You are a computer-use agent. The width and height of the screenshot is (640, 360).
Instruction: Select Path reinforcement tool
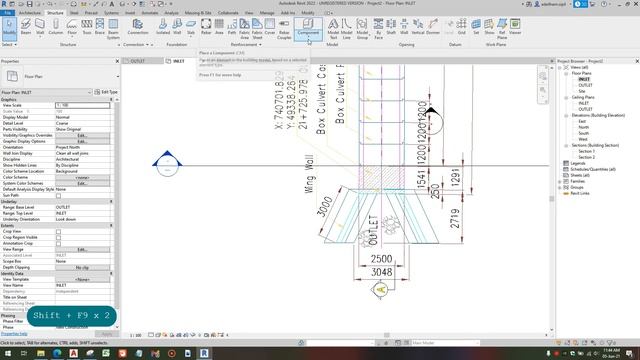[232, 27]
